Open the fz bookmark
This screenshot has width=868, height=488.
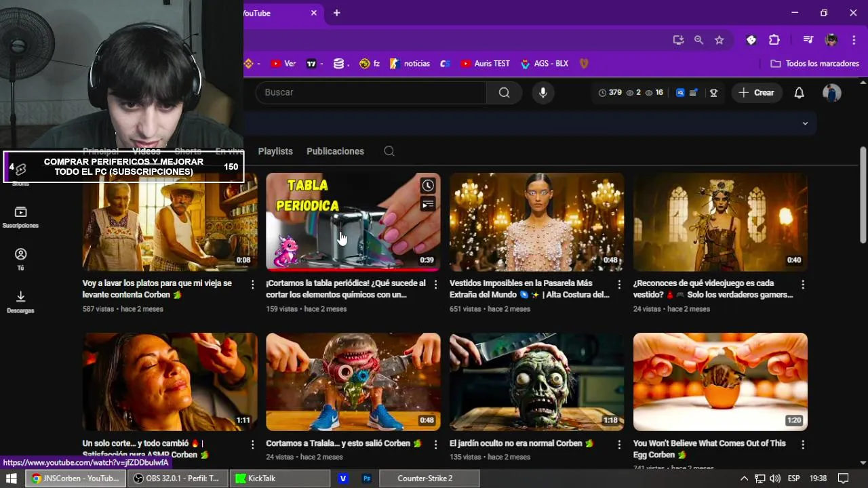(370, 64)
